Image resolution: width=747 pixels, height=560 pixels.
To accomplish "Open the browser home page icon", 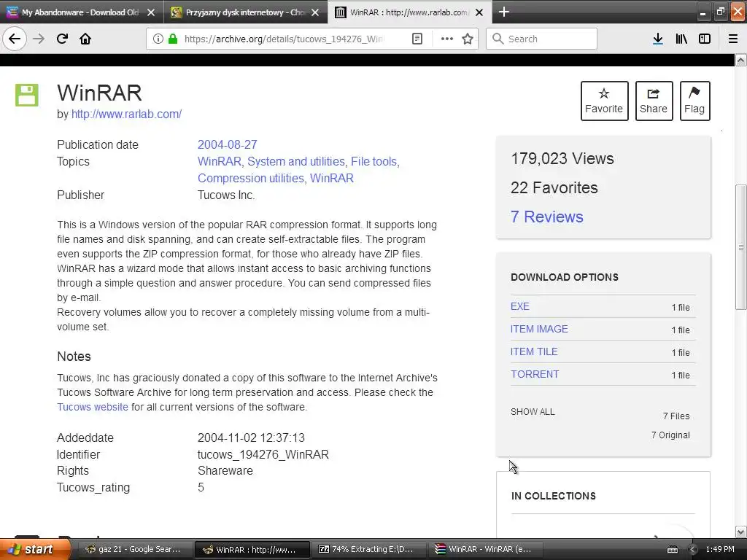I will [85, 39].
